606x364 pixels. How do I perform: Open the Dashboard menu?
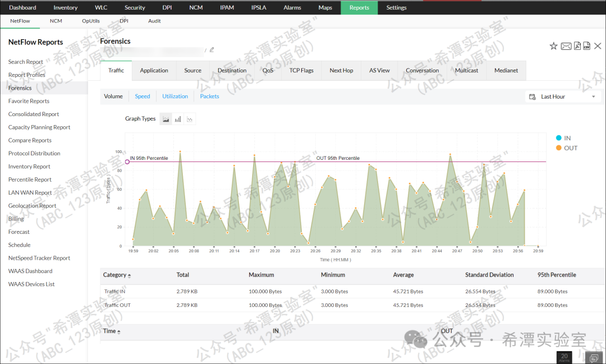pos(22,7)
